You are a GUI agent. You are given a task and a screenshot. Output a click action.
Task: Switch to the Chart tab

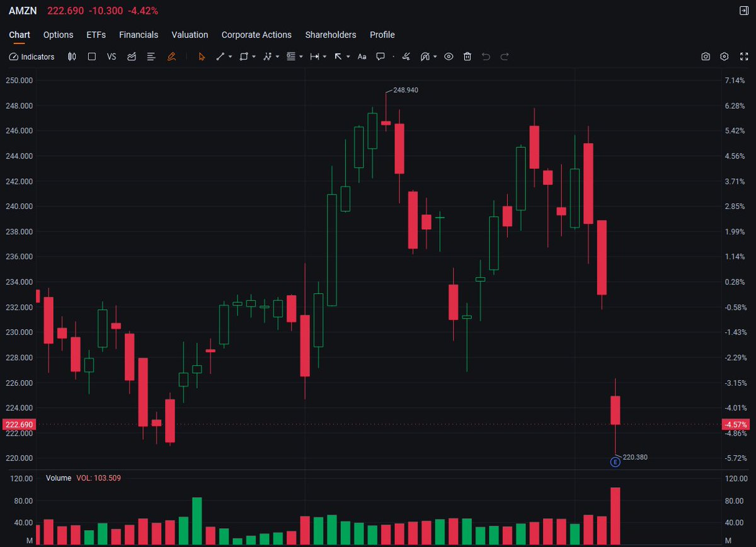click(20, 35)
